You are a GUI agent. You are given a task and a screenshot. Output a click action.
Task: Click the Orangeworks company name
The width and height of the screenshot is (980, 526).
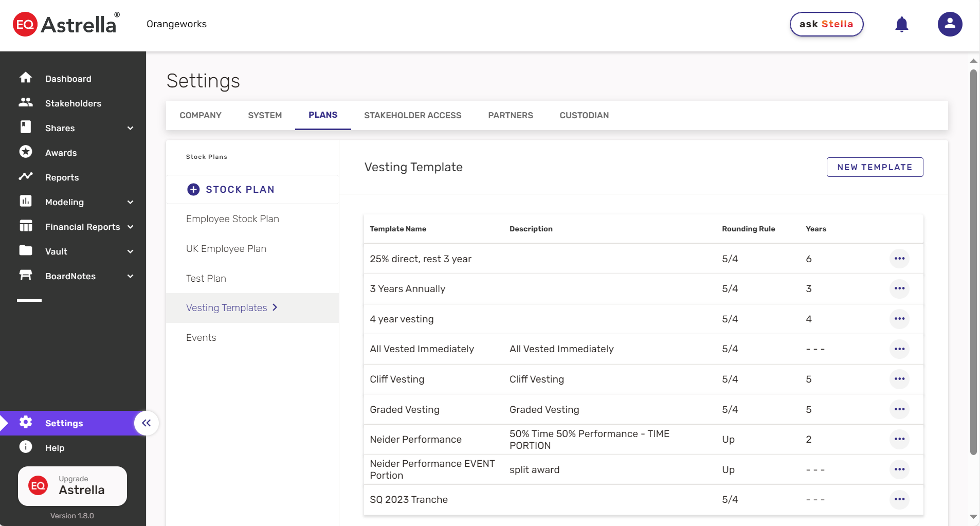tap(176, 24)
